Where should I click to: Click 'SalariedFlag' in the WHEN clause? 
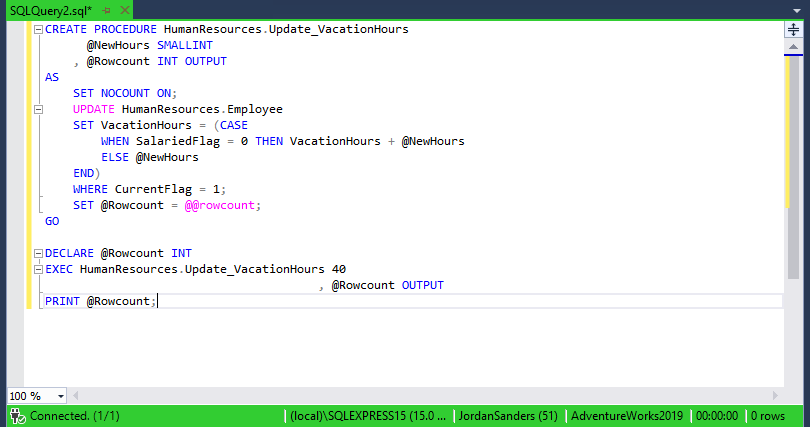point(178,141)
